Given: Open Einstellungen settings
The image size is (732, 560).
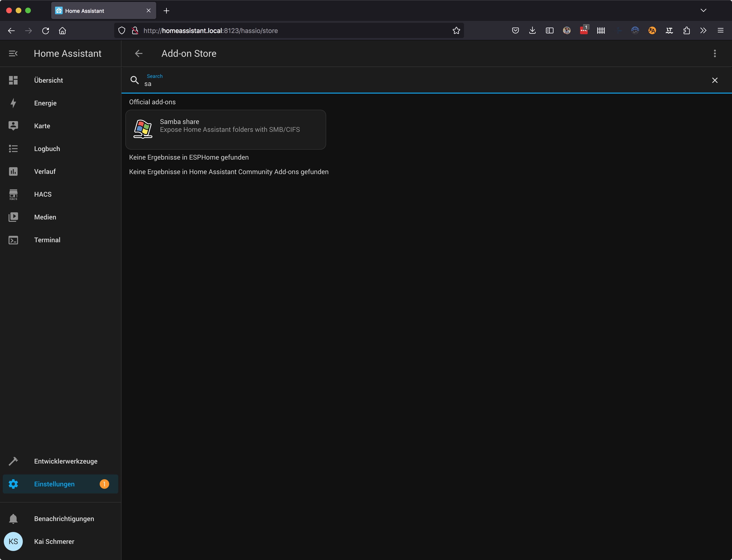Looking at the screenshot, I should tap(54, 484).
